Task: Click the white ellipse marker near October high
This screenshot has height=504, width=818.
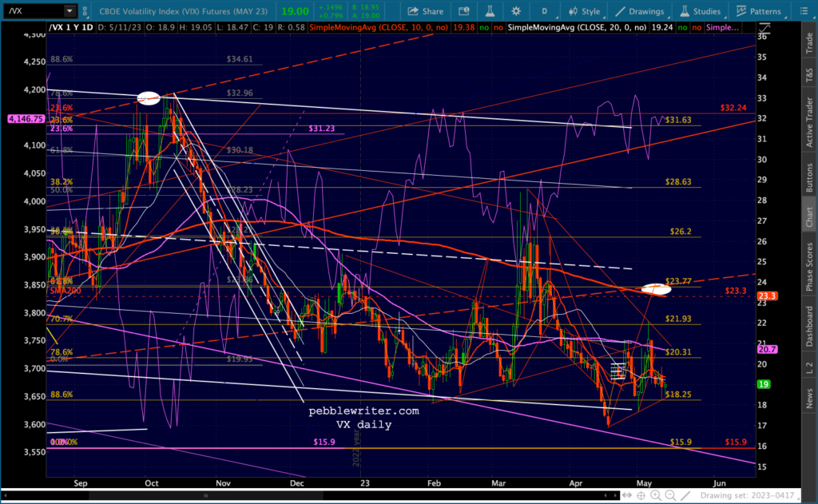Action: 149,98
